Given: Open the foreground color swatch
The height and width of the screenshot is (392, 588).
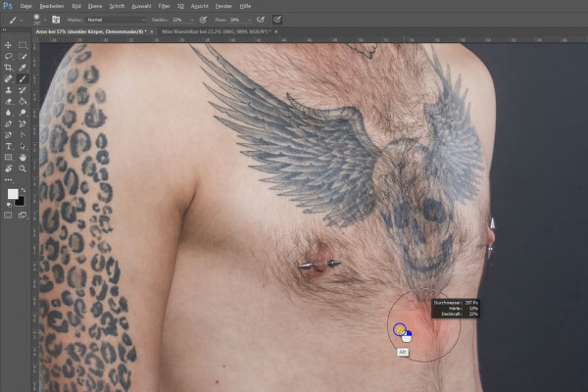Looking at the screenshot, I should click(x=13, y=194).
